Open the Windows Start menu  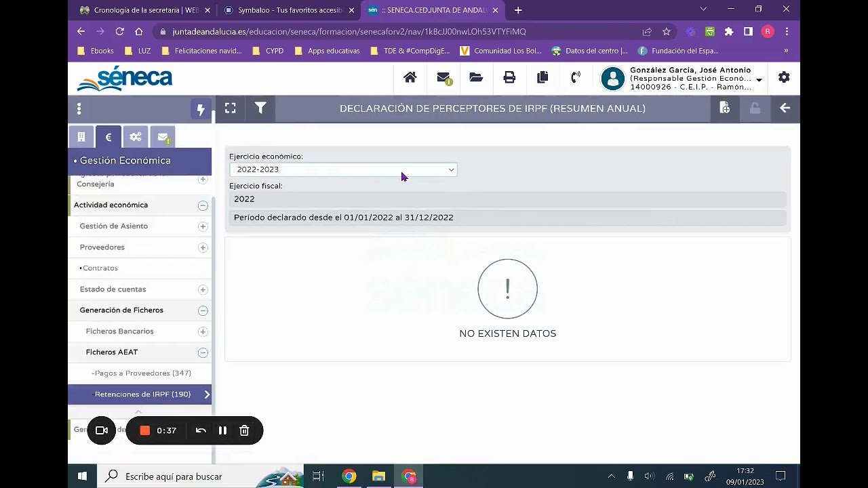(x=82, y=476)
